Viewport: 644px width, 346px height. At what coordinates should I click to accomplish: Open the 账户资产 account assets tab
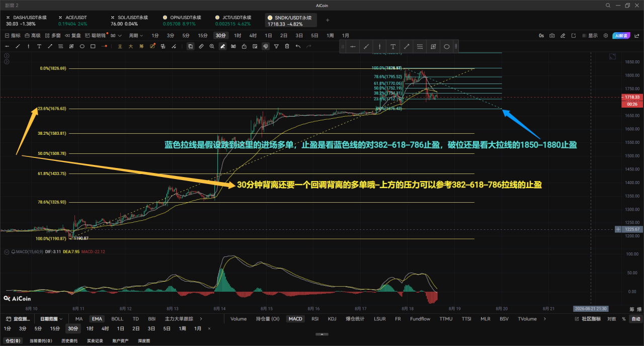point(120,340)
